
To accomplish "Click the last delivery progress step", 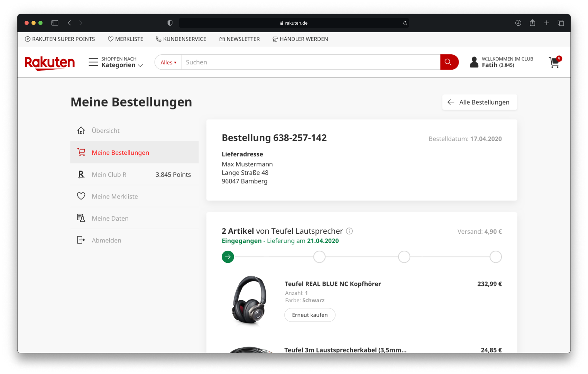I will coord(496,257).
